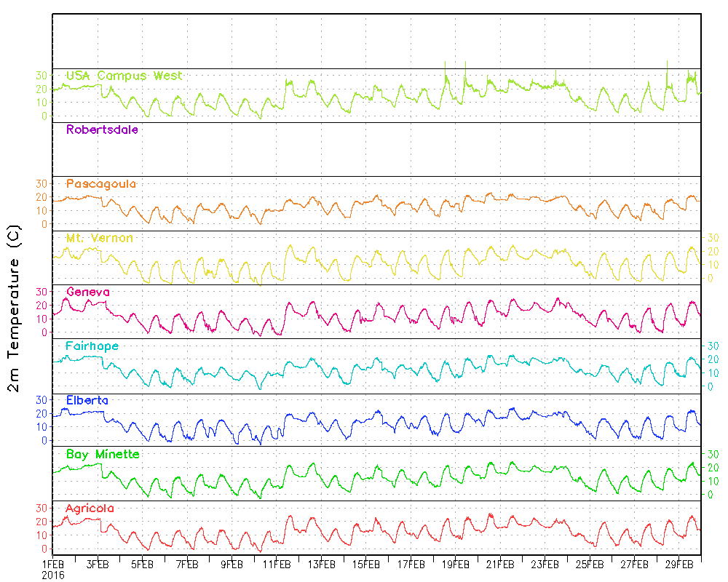Image resolution: width=728 pixels, height=582 pixels.
Task: Click the 15FEB date marker
Action: [366, 564]
